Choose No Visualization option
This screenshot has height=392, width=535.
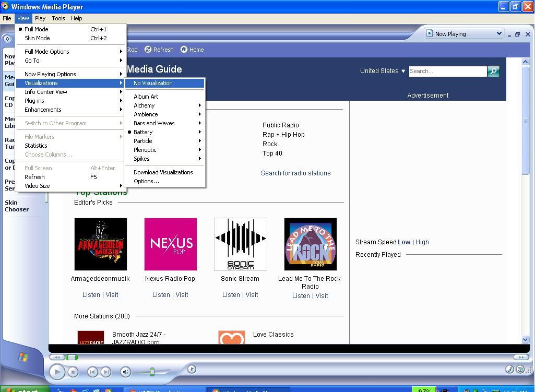(x=165, y=83)
